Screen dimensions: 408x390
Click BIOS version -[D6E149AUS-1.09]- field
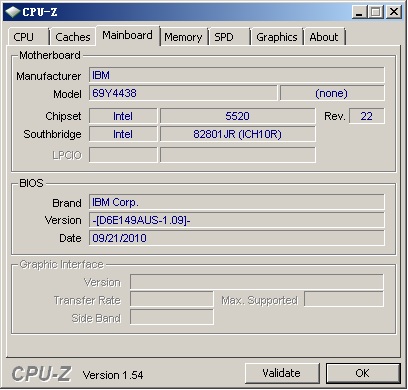(237, 220)
